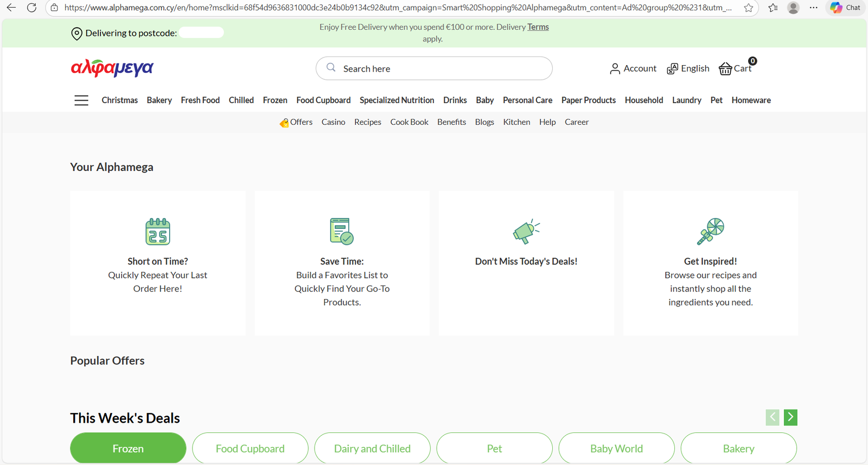Select the Food Cupboard deals tab
Screen dimensions: 868x465
tap(250, 448)
